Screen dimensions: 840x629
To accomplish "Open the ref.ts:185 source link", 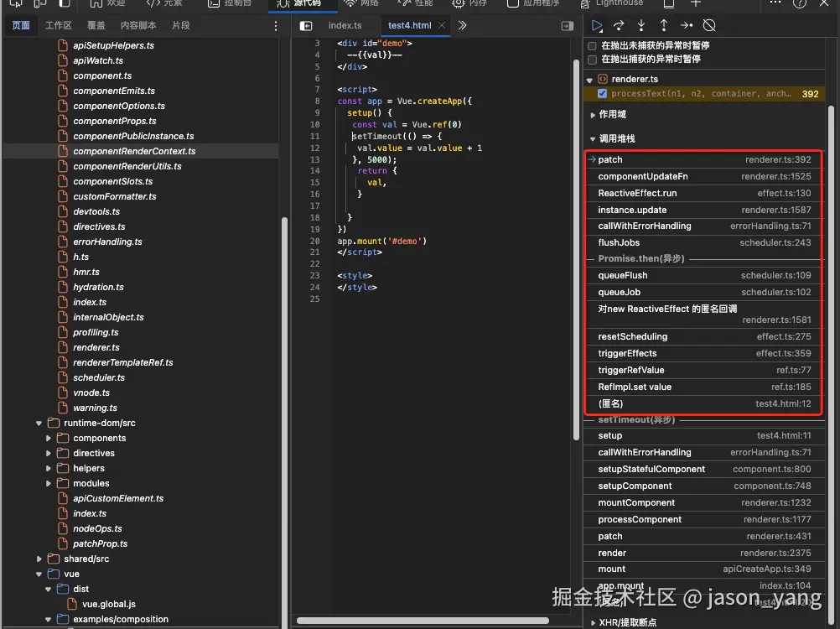I will coord(791,387).
